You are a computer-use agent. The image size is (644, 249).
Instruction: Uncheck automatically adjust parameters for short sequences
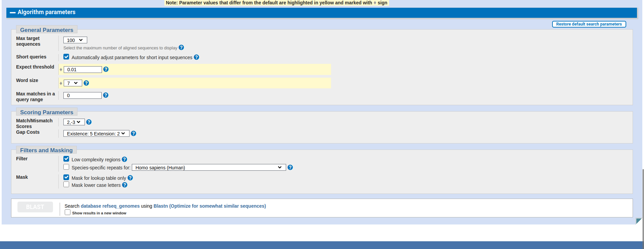click(x=66, y=57)
